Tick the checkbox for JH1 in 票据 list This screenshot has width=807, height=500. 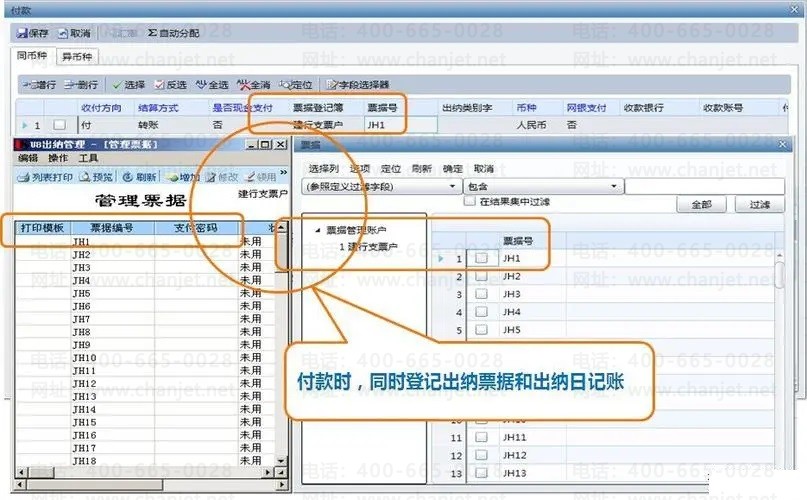pyautogui.click(x=481, y=258)
